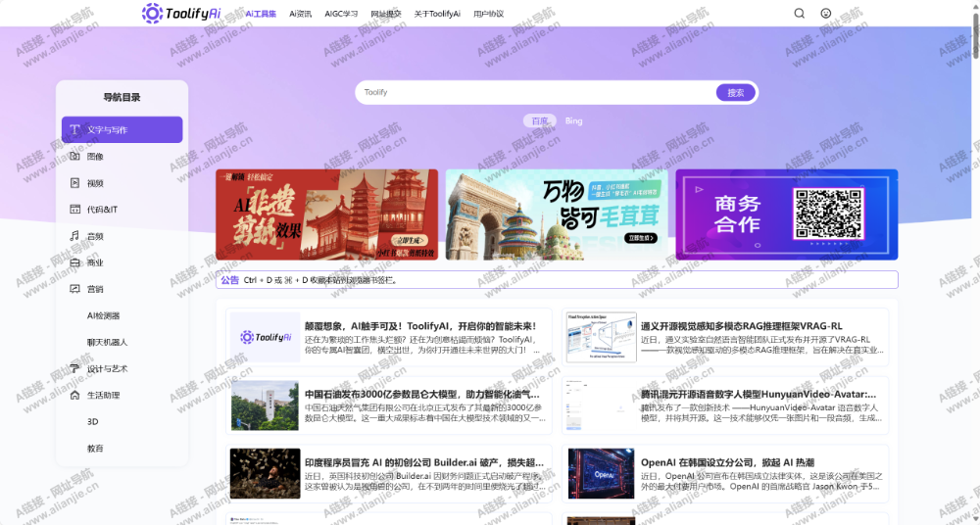The height and width of the screenshot is (525, 980).
Task: Select 生活助理 category in sidebar
Action: [x=122, y=395]
